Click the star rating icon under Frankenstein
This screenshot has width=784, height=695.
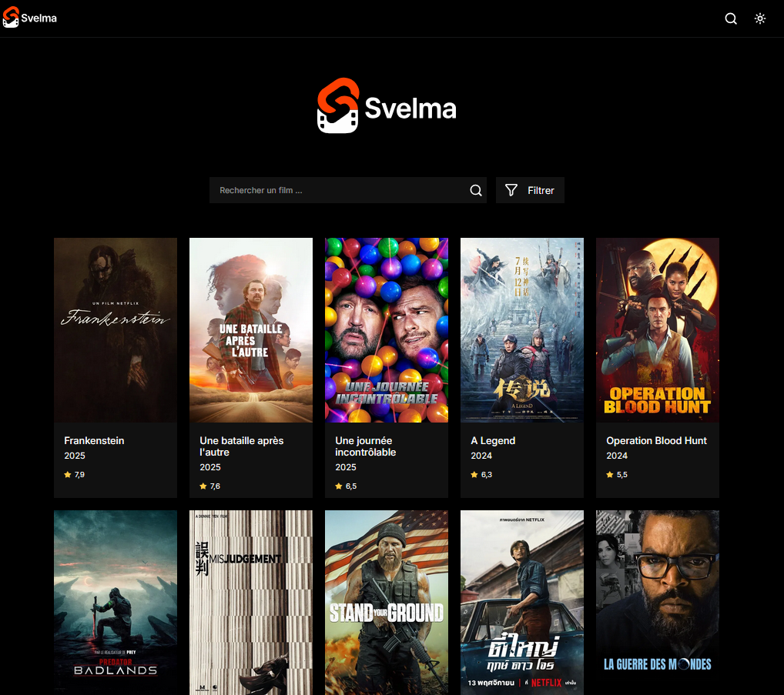pos(68,475)
